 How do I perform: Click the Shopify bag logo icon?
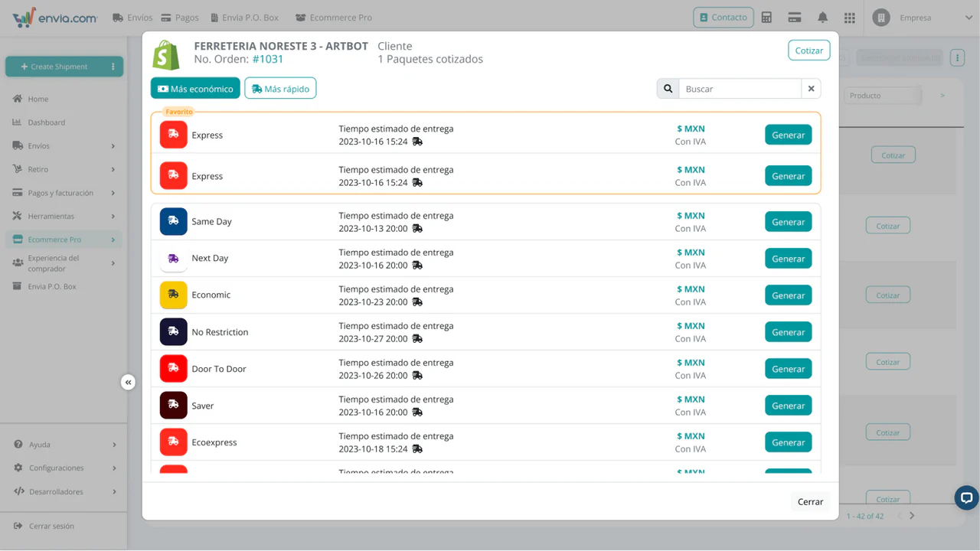pos(165,55)
